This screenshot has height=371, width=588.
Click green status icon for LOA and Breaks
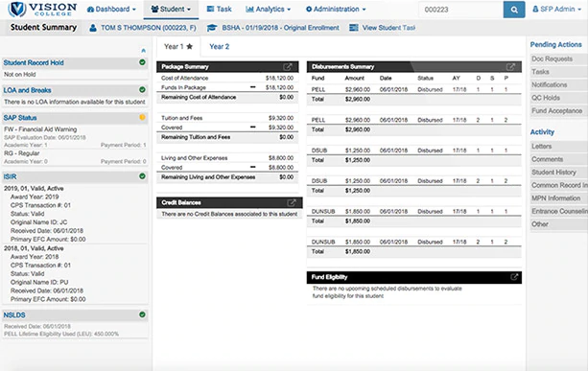[142, 89]
